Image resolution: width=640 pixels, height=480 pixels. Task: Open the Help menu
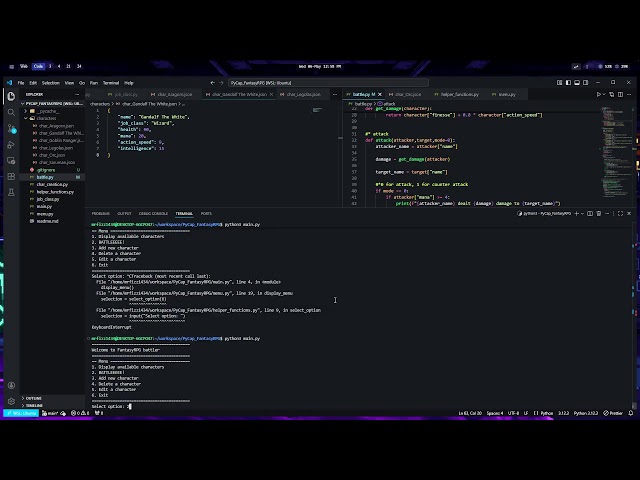(x=129, y=83)
